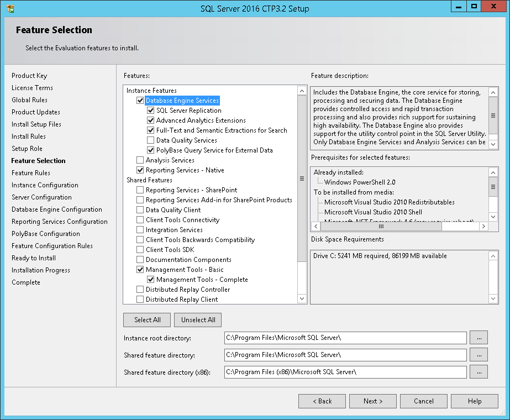Edit the Shared feature directory field

coord(345,355)
